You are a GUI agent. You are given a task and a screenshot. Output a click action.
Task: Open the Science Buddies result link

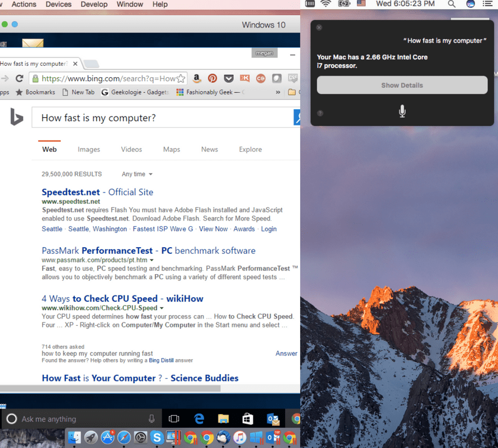point(140,378)
